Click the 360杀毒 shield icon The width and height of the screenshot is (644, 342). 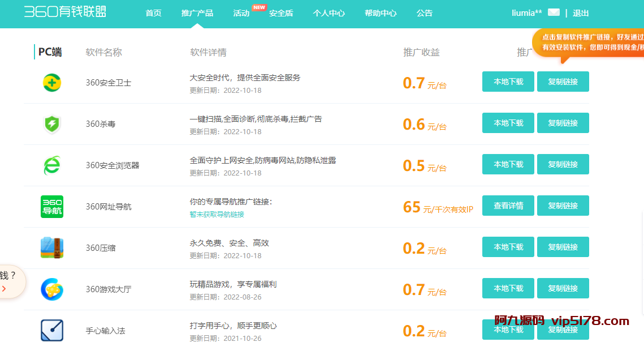52,124
